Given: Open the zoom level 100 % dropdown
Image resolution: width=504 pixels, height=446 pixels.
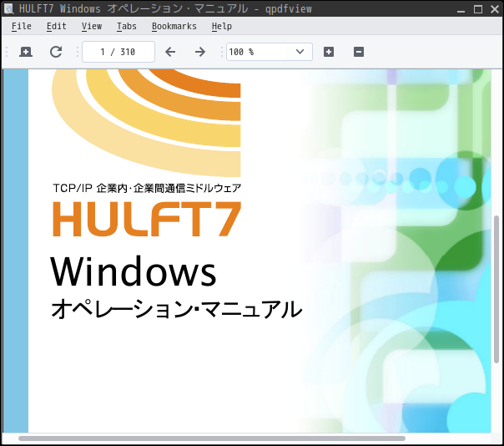Looking at the screenshot, I should point(270,52).
